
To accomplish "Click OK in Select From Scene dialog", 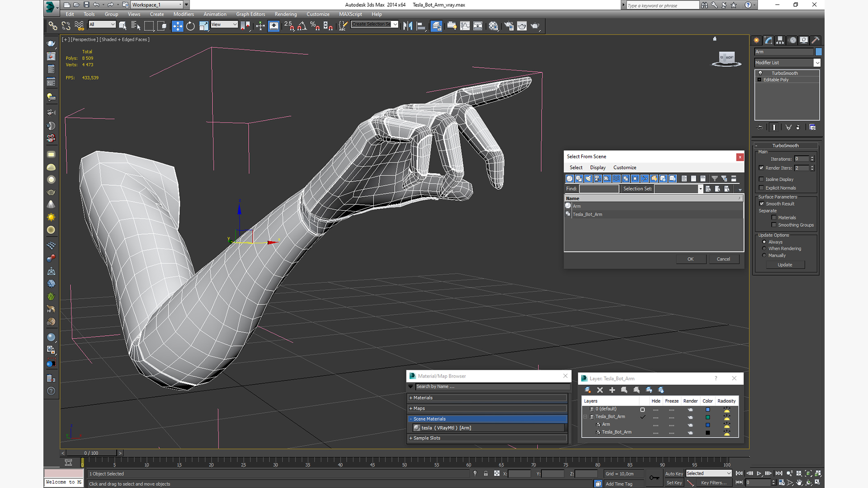I will coord(690,259).
